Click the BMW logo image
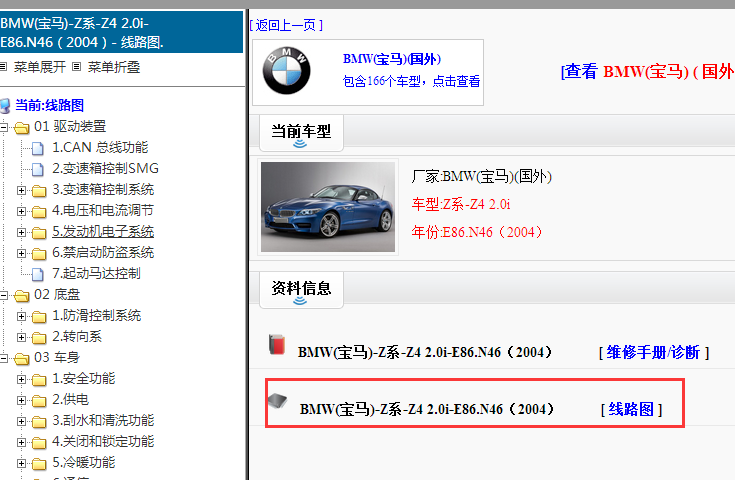Viewport: 735px width, 480px height. [286, 71]
